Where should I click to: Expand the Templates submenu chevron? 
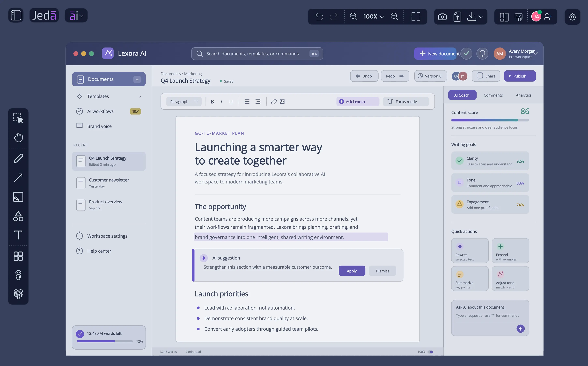coord(140,97)
